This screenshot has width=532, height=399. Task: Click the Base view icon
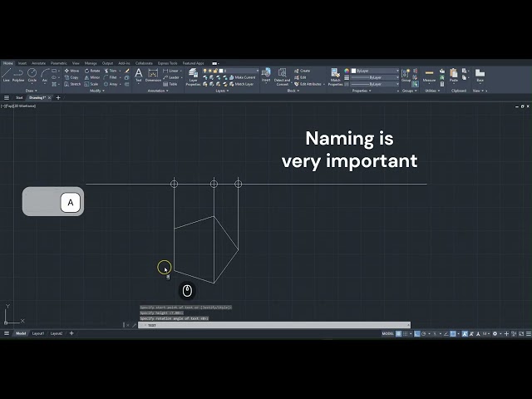tap(480, 75)
